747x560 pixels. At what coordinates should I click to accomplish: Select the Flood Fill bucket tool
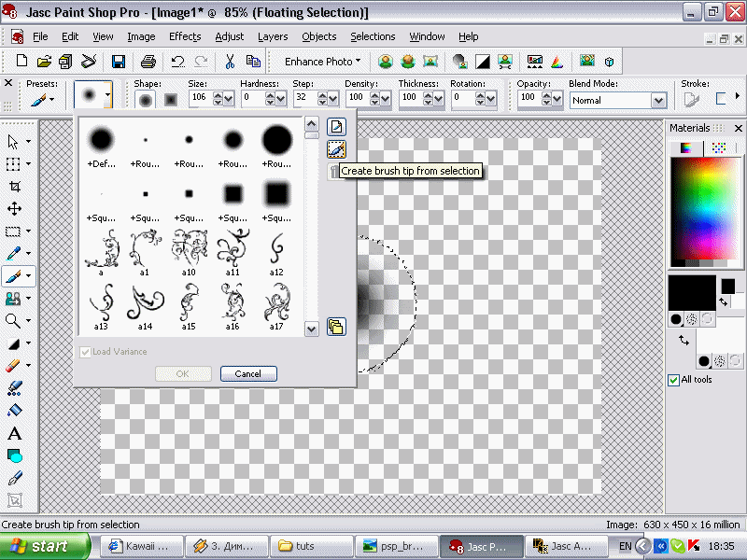(14, 411)
